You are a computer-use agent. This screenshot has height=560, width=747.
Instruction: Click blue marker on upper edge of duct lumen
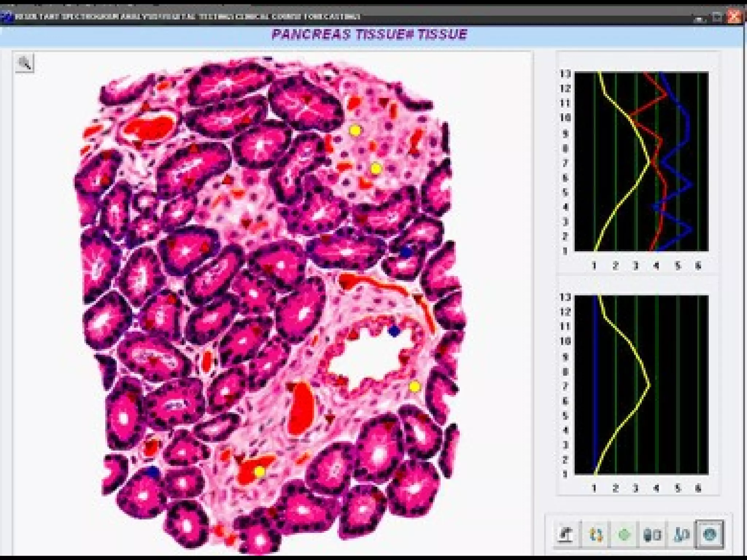point(394,331)
